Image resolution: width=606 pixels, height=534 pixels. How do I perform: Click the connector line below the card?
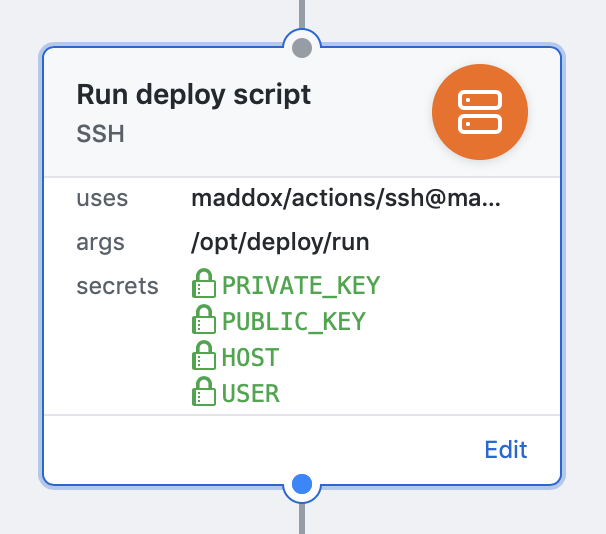[302, 517]
